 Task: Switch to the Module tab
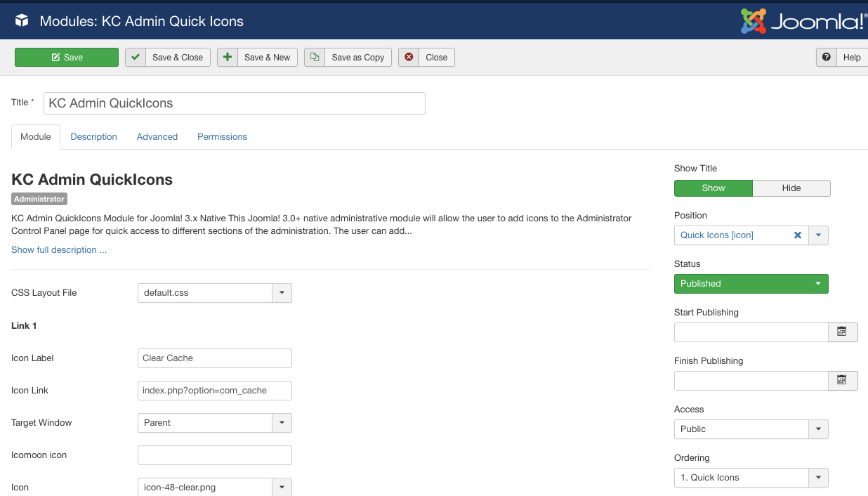pos(36,137)
